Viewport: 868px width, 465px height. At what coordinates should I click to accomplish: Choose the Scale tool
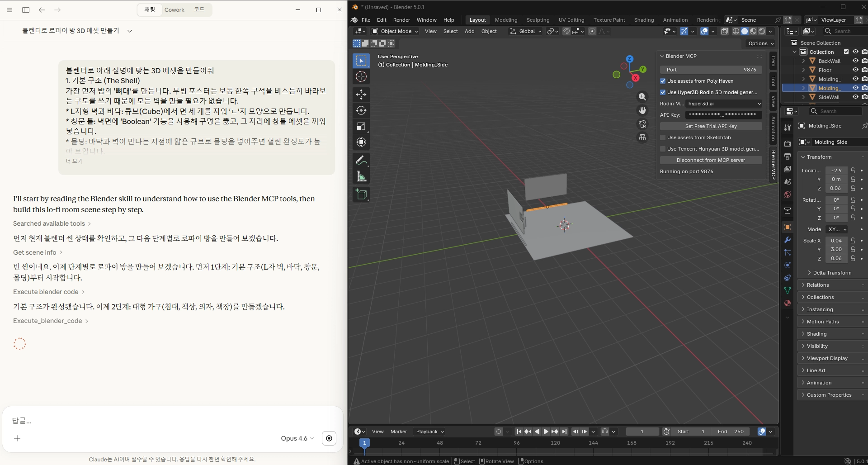(361, 126)
